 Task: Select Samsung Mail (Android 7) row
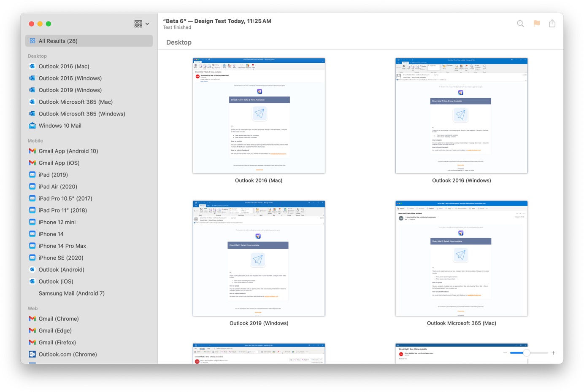point(89,293)
